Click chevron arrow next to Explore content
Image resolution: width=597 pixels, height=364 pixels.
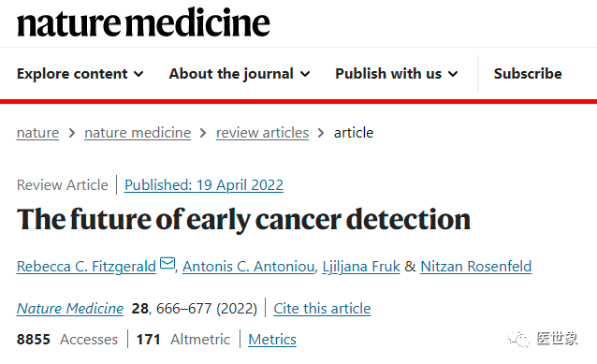point(139,74)
